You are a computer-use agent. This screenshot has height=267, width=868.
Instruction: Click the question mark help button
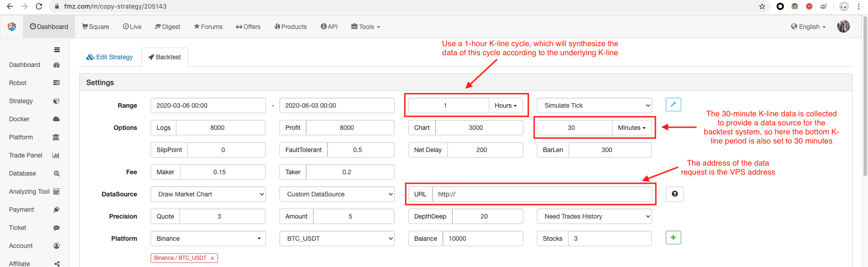coord(674,194)
